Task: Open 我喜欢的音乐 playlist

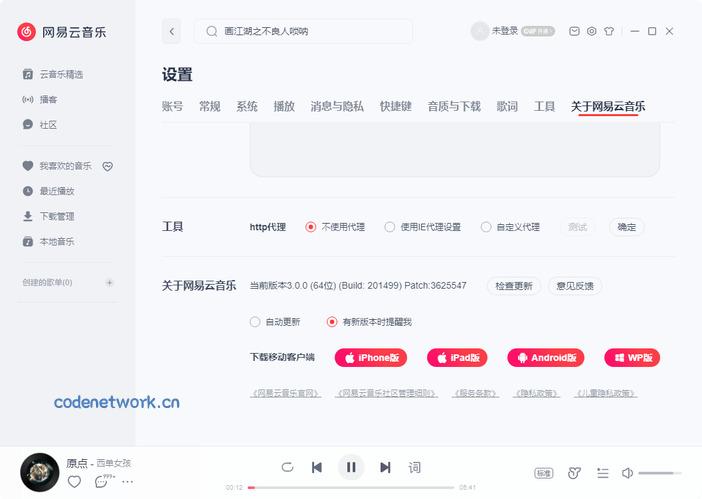Action: click(x=57, y=166)
